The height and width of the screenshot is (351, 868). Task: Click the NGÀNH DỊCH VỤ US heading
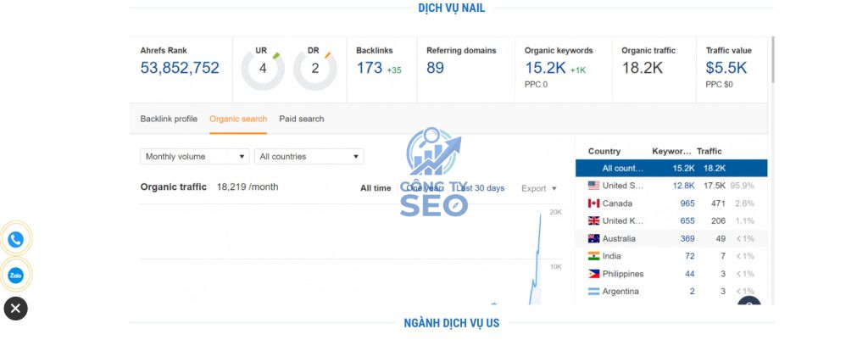pos(451,323)
